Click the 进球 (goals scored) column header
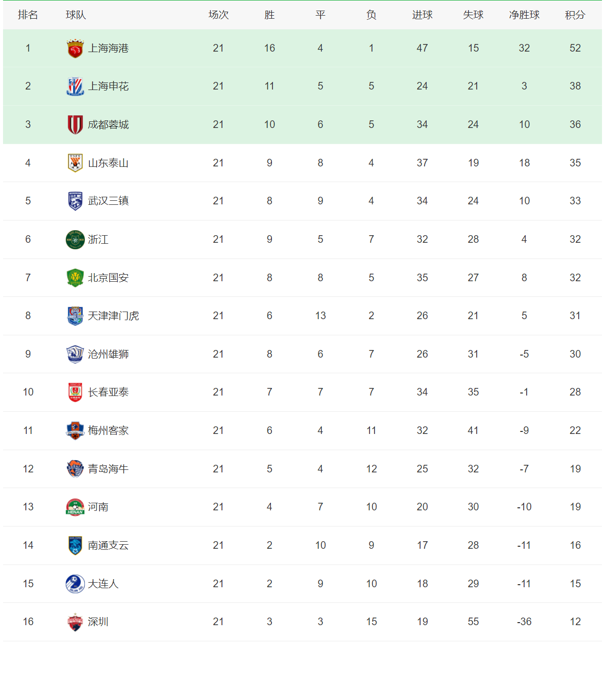 pos(422,15)
